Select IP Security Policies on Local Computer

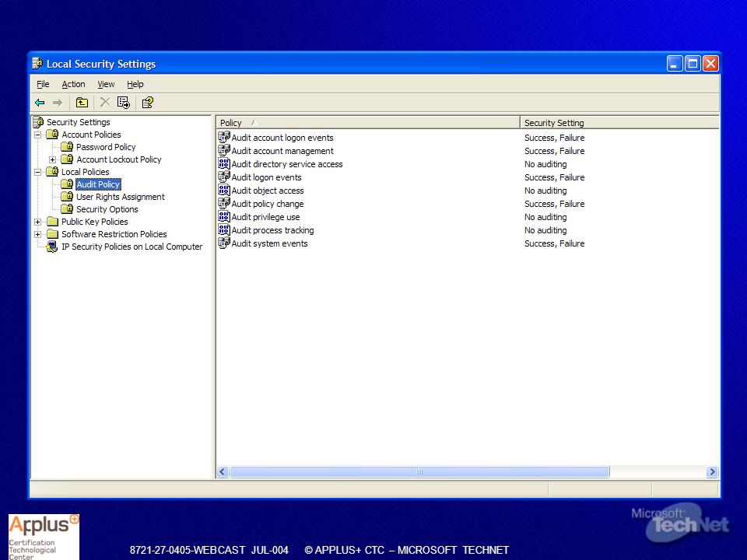[x=132, y=247]
